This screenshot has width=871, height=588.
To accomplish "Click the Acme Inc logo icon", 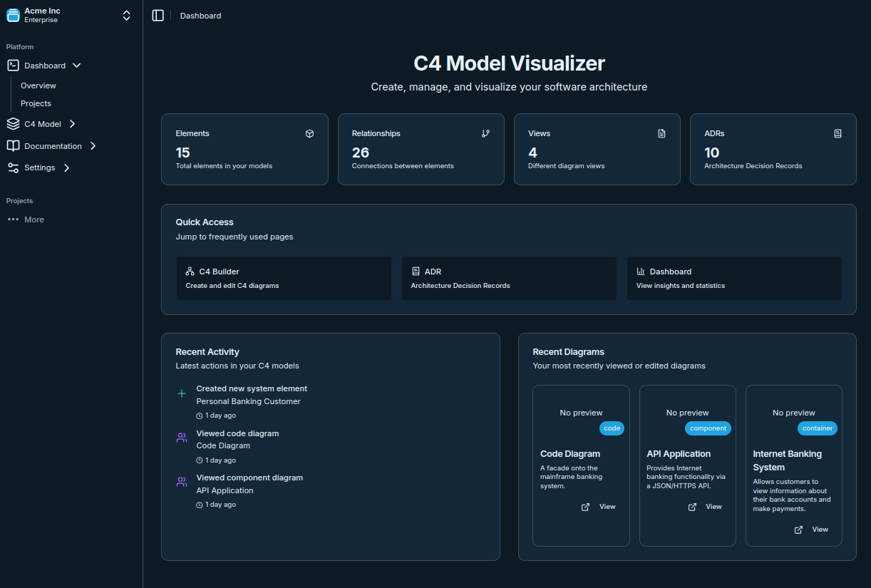I will point(13,16).
